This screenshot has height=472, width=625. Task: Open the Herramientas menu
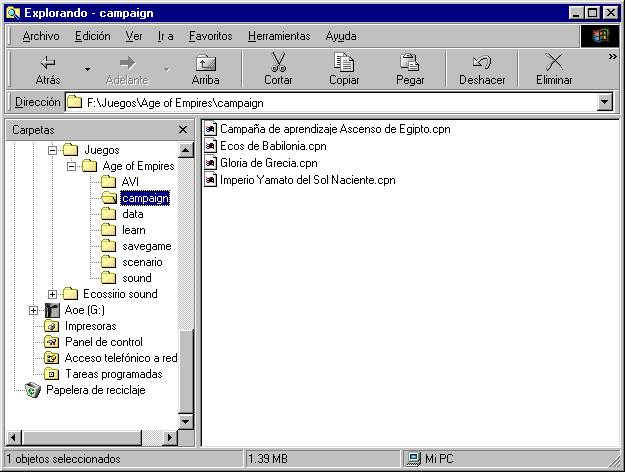(279, 36)
